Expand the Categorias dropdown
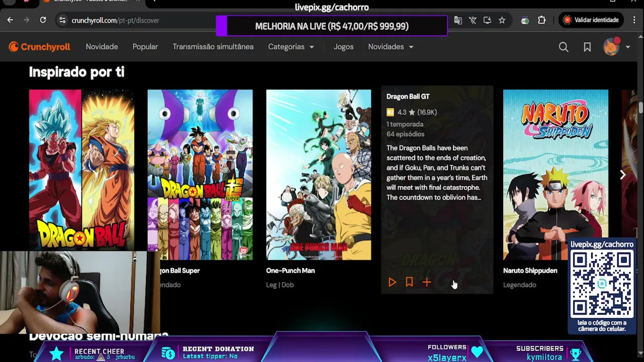The height and width of the screenshot is (362, 644). point(291,47)
